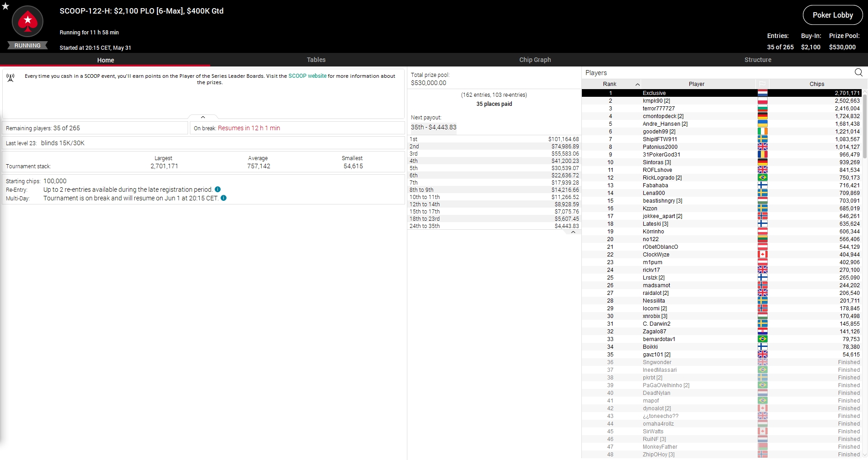Select finished player MonkeyFather
This screenshot has width=868, height=460.
pos(722,447)
